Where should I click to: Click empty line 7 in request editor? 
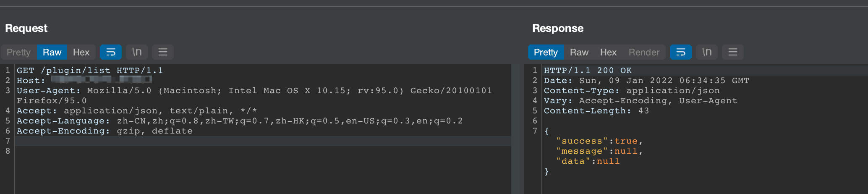252,141
